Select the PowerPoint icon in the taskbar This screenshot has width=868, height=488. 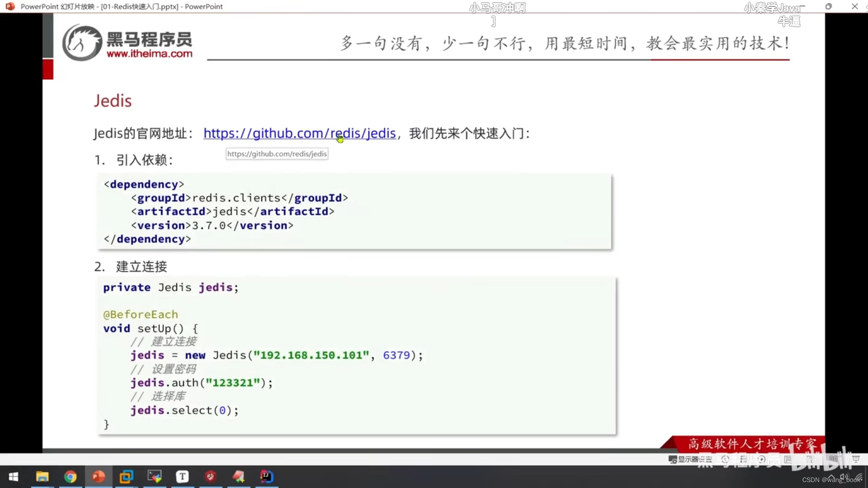click(x=98, y=477)
